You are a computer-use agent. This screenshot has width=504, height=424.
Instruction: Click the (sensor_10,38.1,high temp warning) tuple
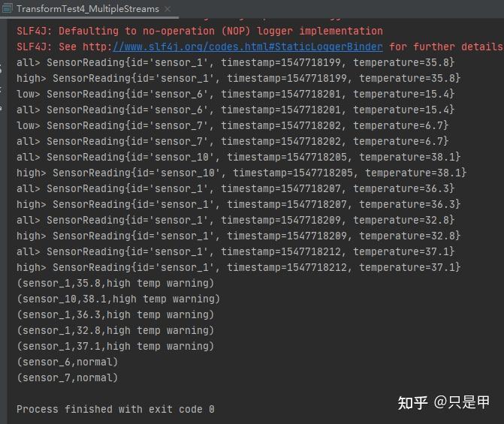(x=118, y=299)
